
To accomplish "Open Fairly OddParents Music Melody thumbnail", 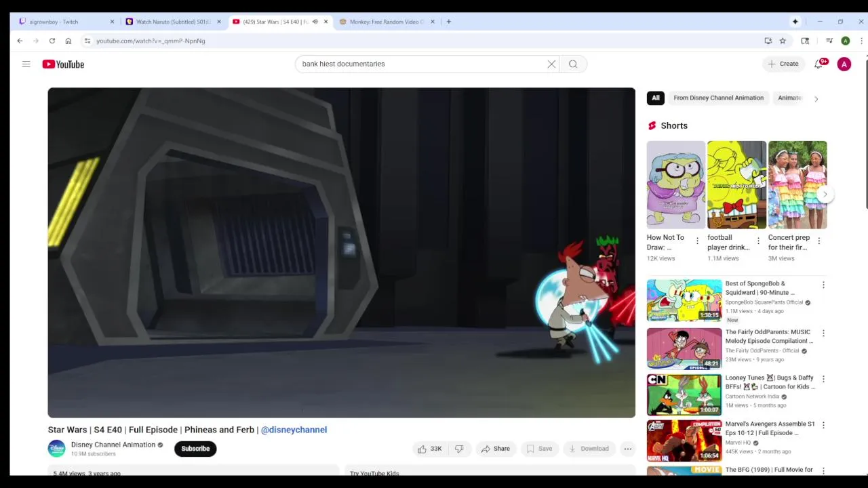I will pyautogui.click(x=684, y=348).
